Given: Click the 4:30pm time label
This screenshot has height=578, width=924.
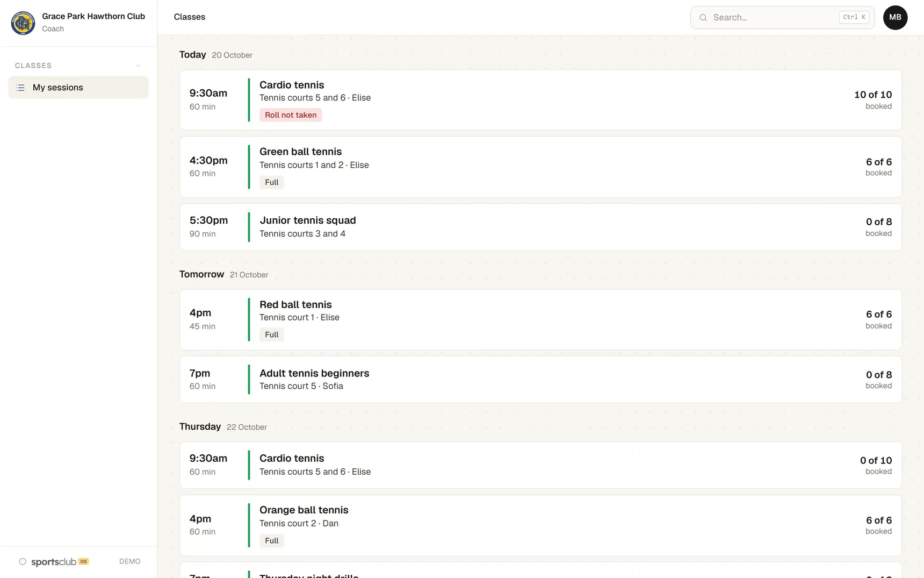Looking at the screenshot, I should tap(208, 160).
